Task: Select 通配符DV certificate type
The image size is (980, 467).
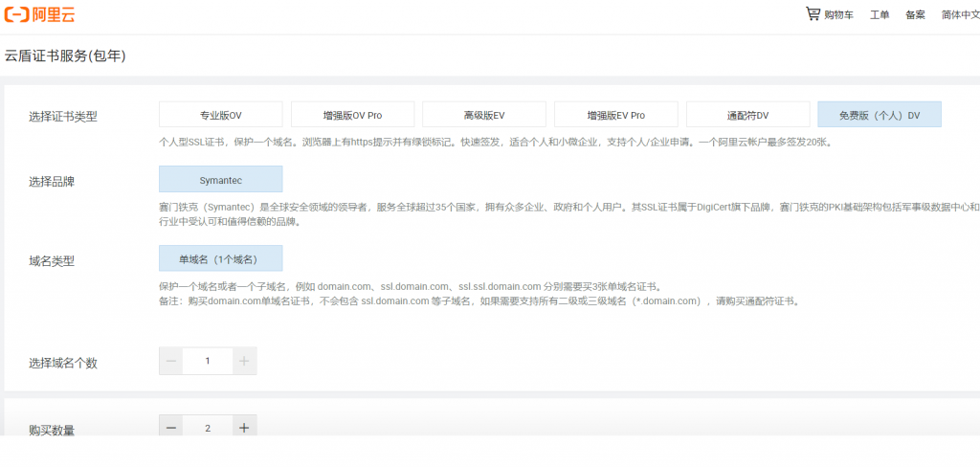Action: click(748, 115)
